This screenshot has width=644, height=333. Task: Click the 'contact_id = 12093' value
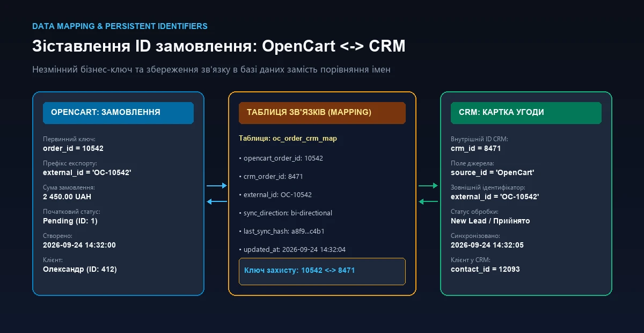(x=485, y=269)
